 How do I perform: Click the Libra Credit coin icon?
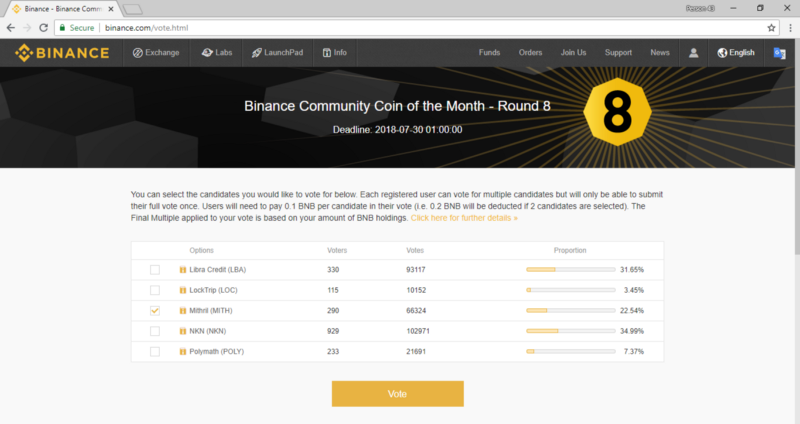point(183,269)
